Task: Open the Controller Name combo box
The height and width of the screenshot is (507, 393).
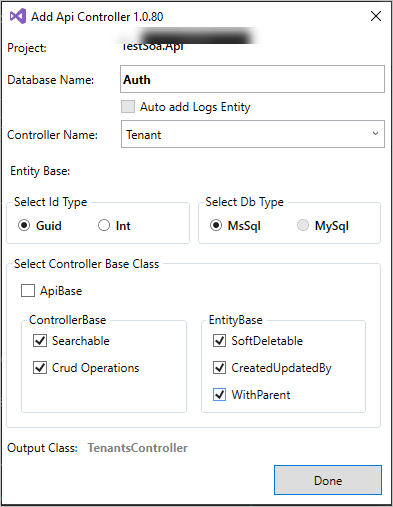Action: click(x=253, y=134)
